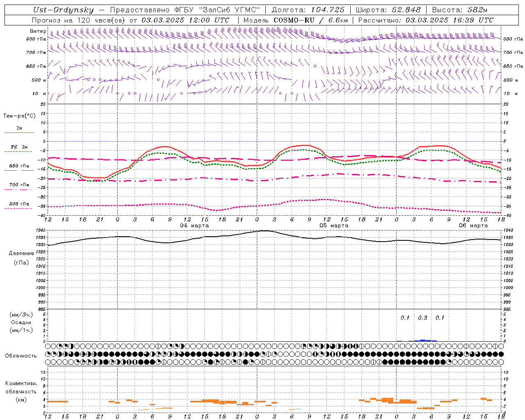Click the 05 марта date label

pos(334,226)
